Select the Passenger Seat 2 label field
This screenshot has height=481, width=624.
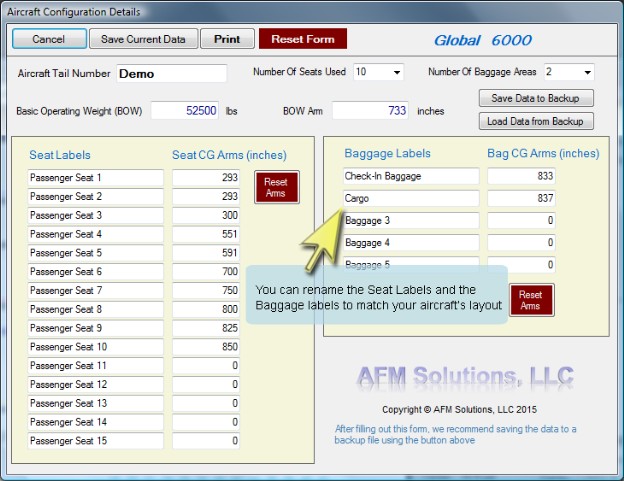coord(96,197)
